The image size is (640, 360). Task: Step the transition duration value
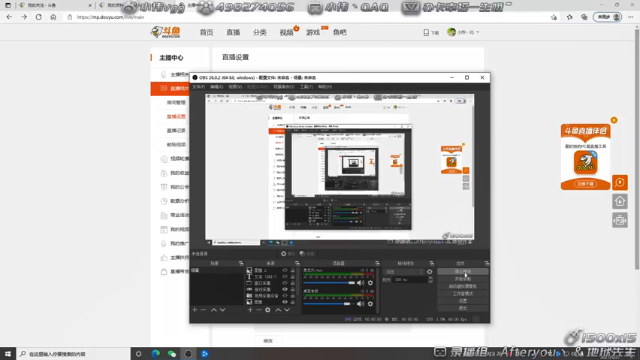tap(430, 280)
